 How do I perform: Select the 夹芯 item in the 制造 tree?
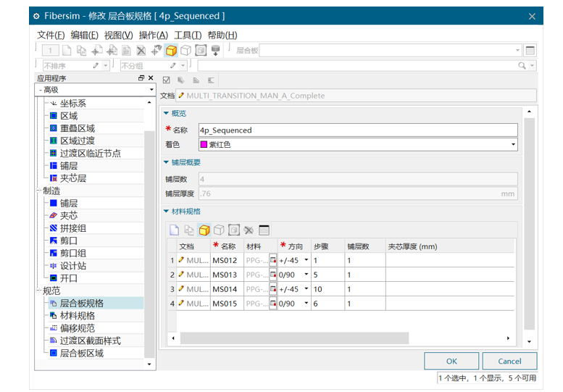click(x=68, y=216)
